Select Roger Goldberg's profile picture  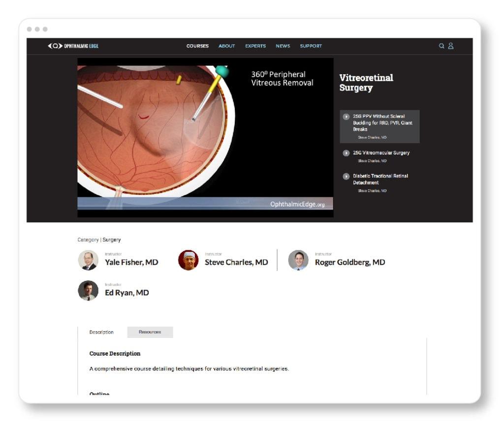point(298,260)
